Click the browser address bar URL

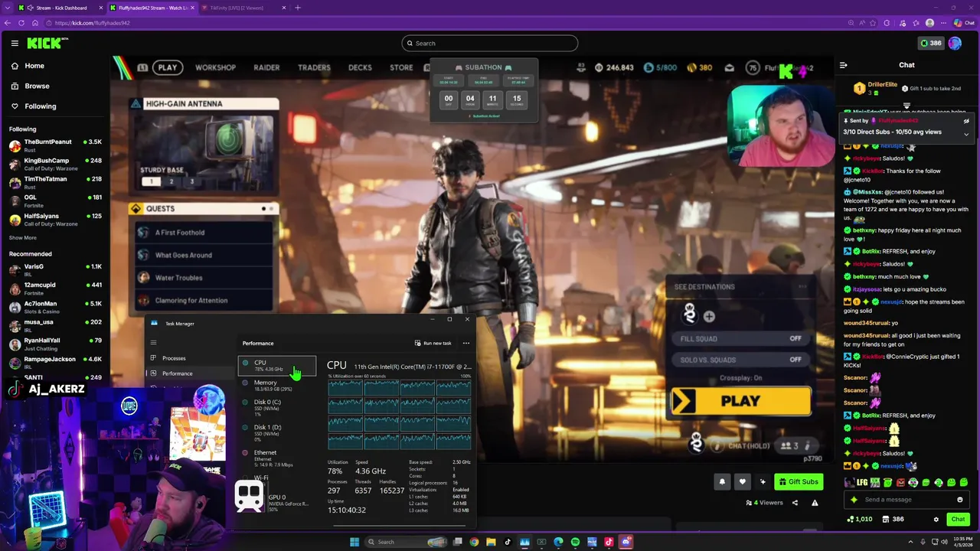pyautogui.click(x=93, y=23)
